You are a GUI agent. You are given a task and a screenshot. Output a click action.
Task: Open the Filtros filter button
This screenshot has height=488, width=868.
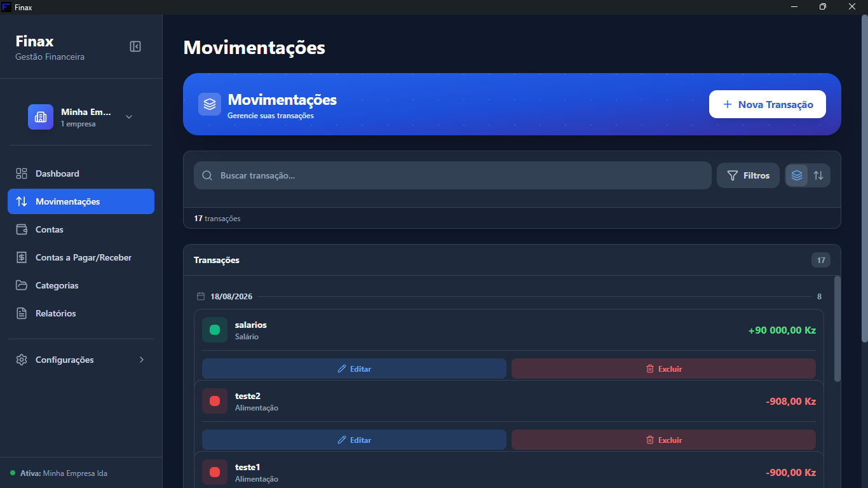(748, 175)
